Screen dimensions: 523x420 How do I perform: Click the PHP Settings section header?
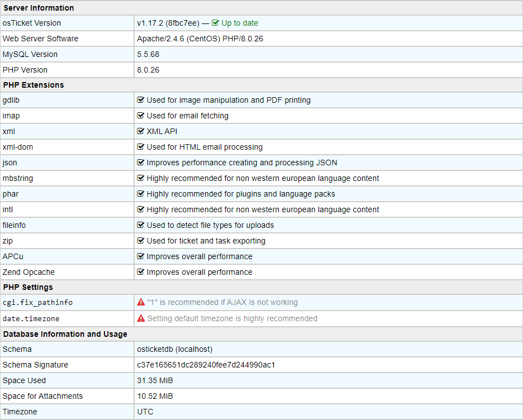[x=28, y=287]
